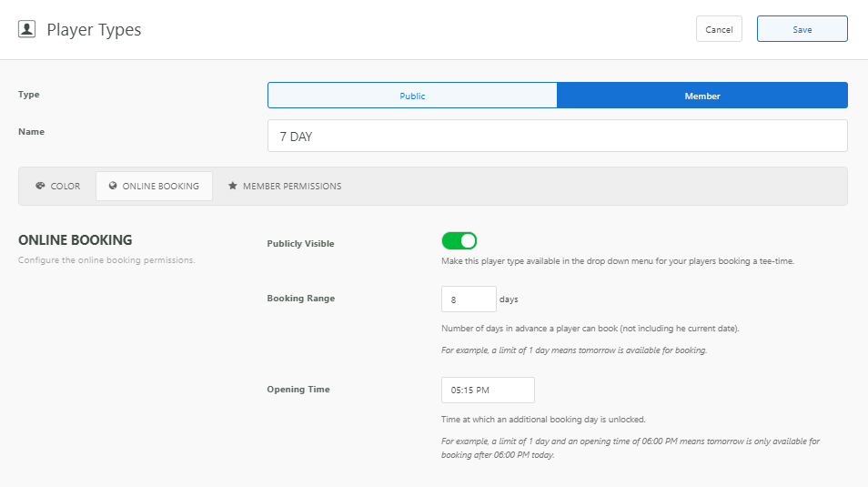Open the Opening Time picker field

(488, 391)
